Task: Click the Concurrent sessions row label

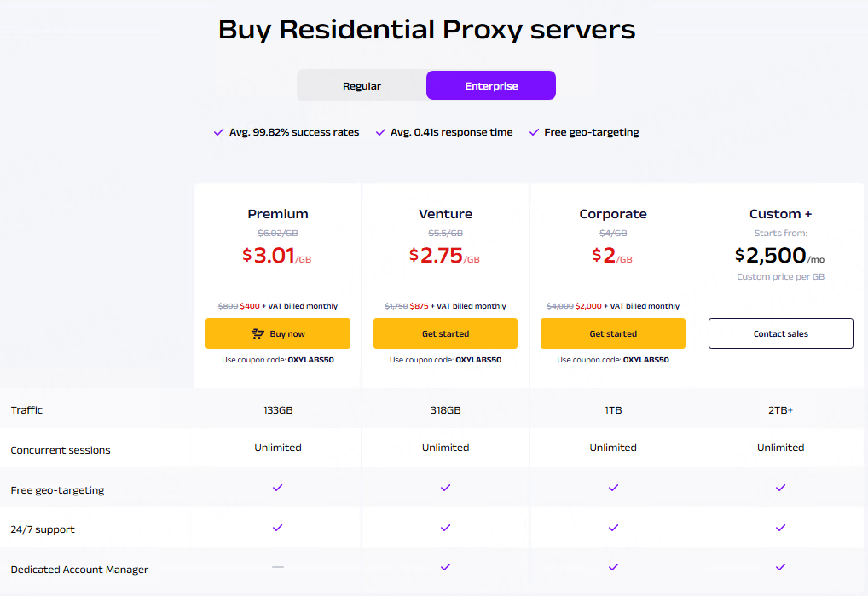Action: pos(61,450)
